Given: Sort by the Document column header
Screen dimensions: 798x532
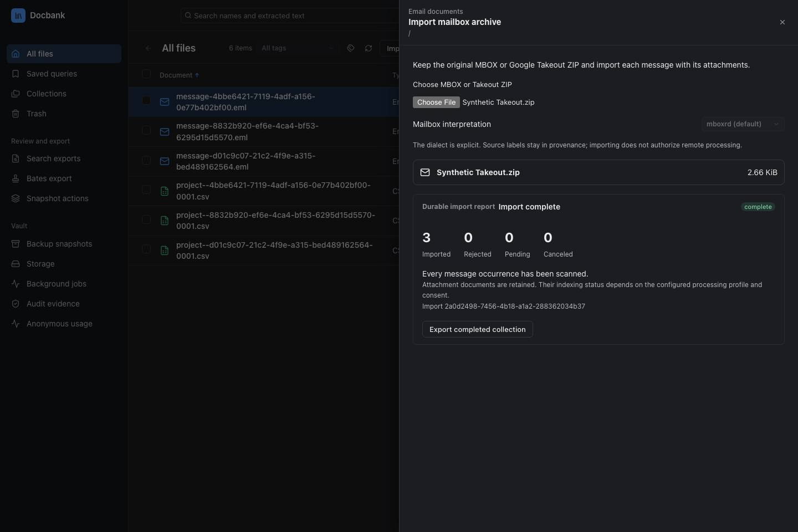Looking at the screenshot, I should coord(179,75).
